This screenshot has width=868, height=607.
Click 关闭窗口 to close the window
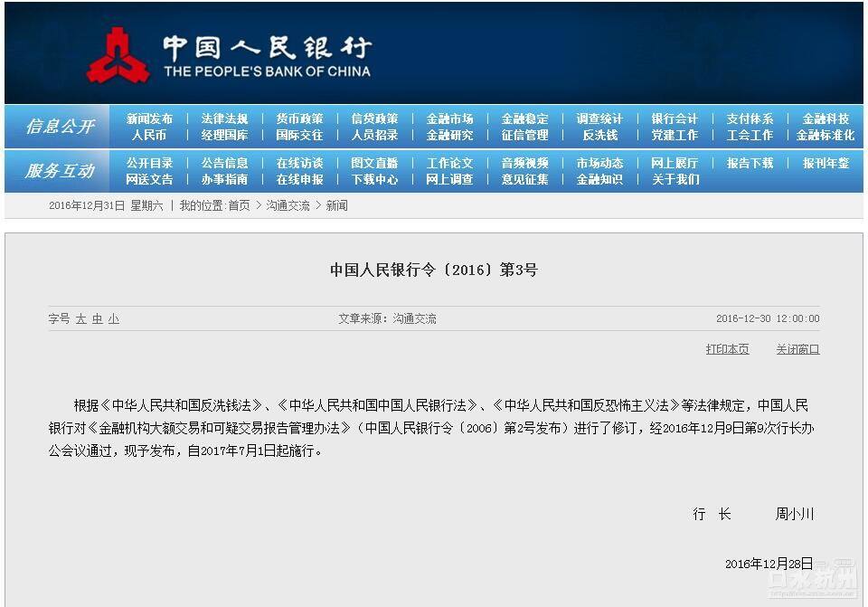tap(797, 349)
